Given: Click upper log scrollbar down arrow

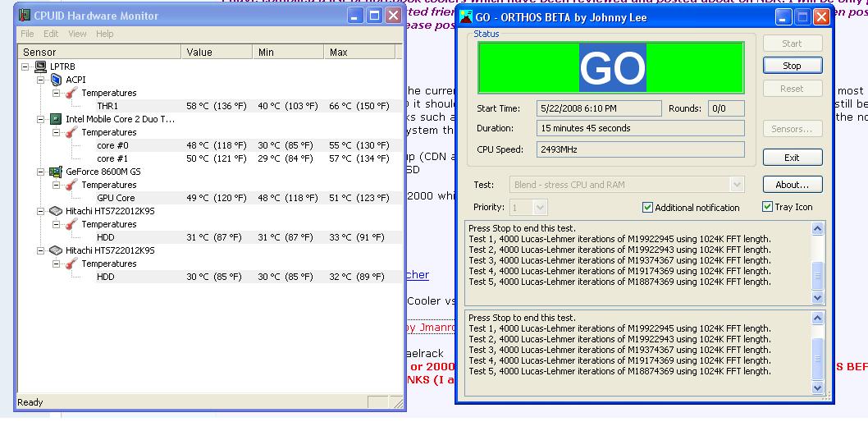Looking at the screenshot, I should pos(817,297).
